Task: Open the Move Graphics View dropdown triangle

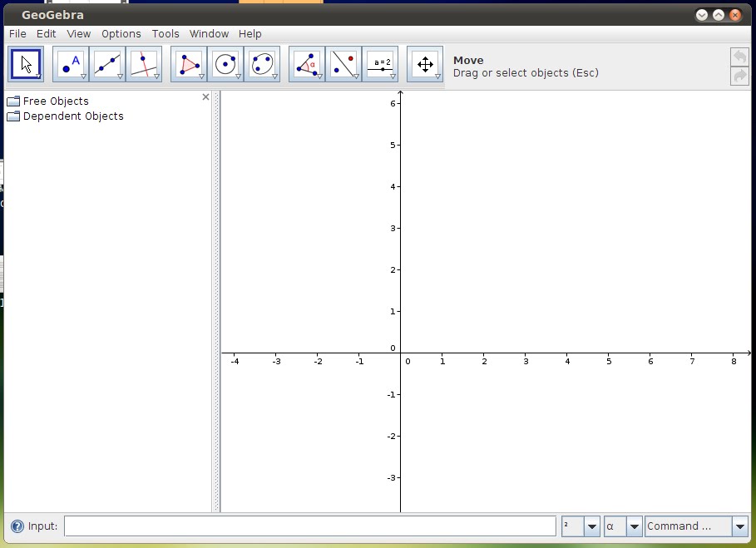Action: (437, 77)
